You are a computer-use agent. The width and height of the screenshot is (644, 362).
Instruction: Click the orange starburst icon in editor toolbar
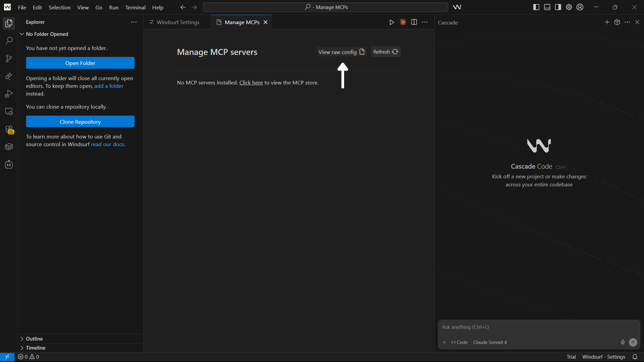[403, 22]
